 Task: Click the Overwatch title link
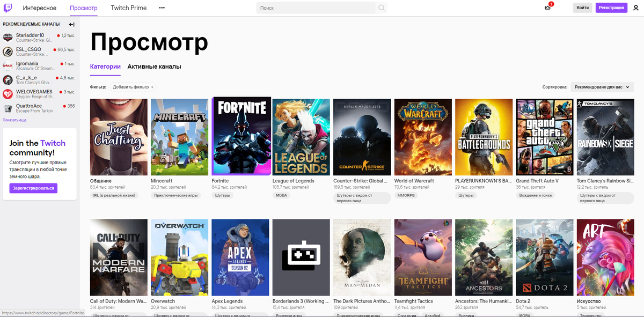click(x=163, y=301)
